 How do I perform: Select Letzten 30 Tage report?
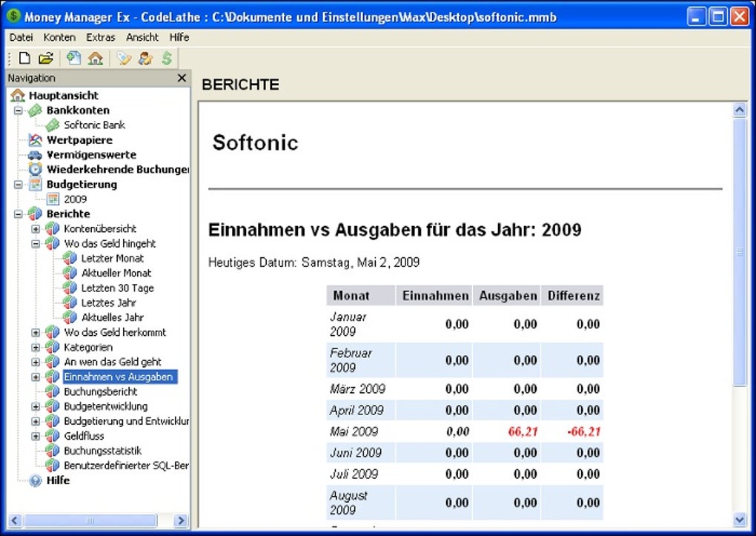[118, 288]
